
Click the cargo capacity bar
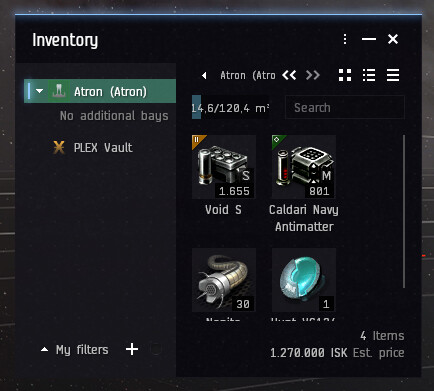230,107
